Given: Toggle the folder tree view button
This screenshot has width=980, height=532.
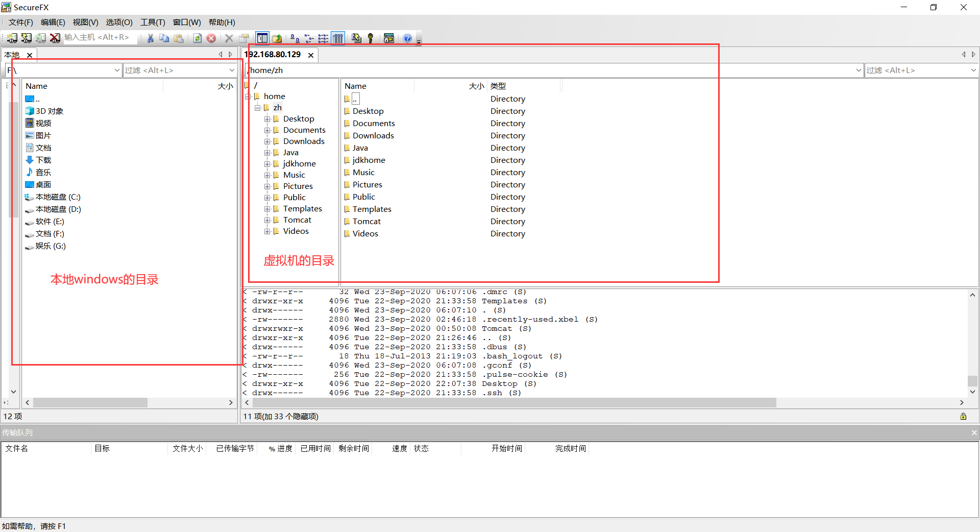Looking at the screenshot, I should click(x=262, y=38).
